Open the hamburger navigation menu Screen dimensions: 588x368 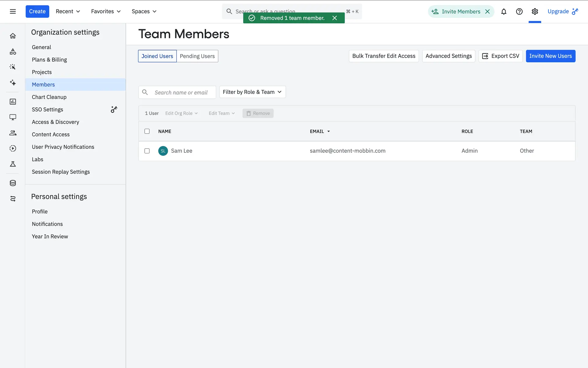click(13, 11)
